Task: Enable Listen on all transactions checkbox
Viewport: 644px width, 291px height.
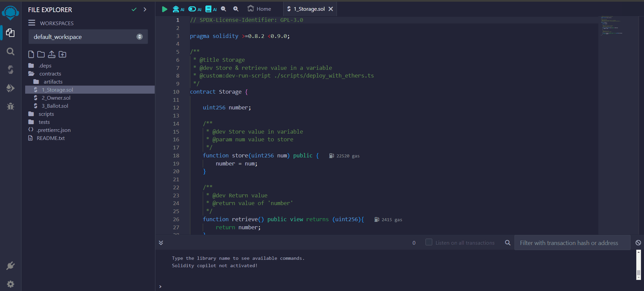Action: [429, 242]
